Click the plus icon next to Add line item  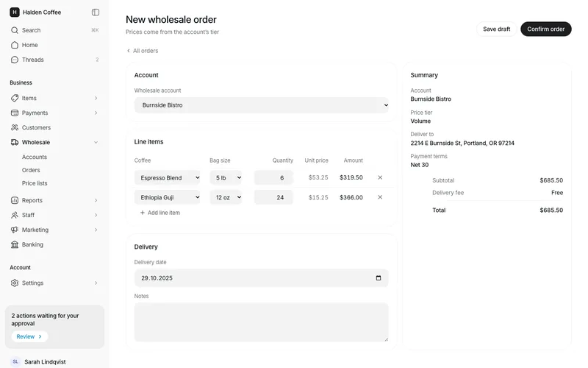[x=143, y=213]
